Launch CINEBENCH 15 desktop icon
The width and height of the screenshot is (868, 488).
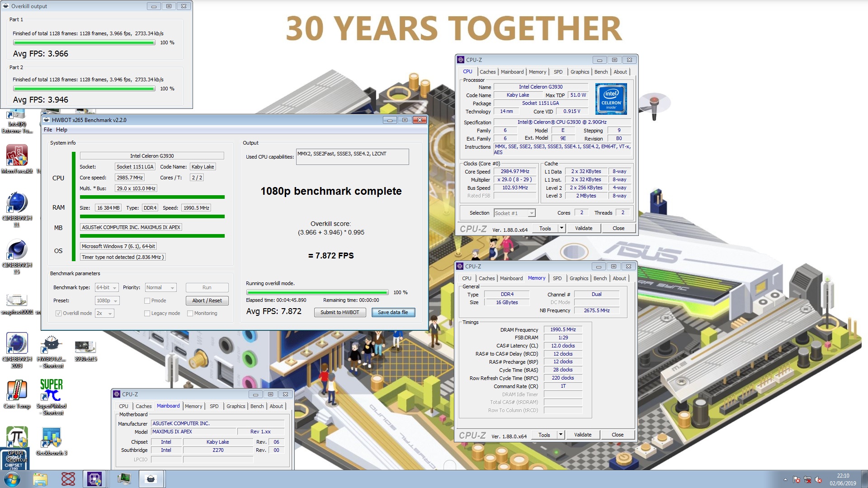click(17, 256)
